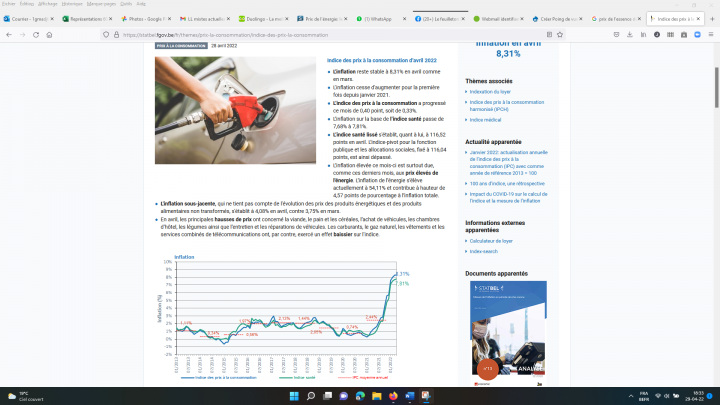
Task: Bookmark this page with the star
Action: pyautogui.click(x=560, y=35)
